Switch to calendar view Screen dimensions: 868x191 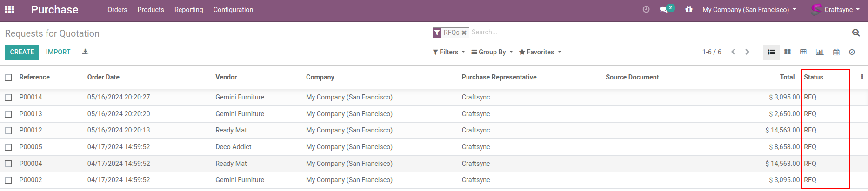pos(836,52)
